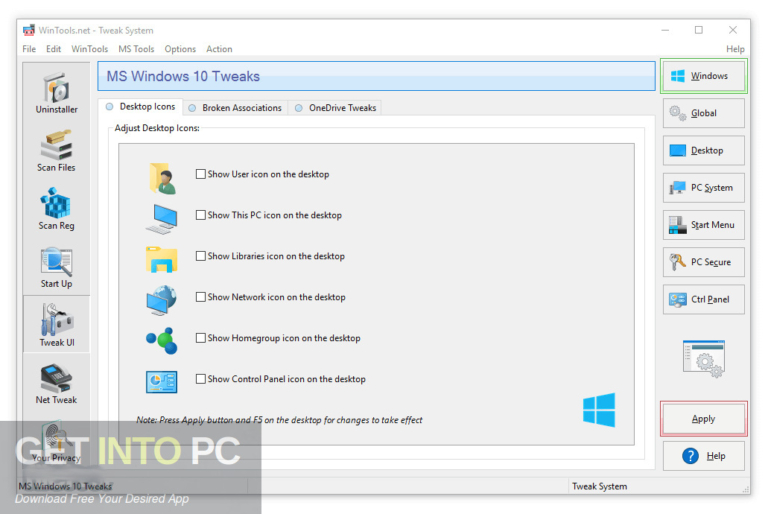This screenshot has height=514, width=768.
Task: Select the Windows tweaks button
Action: [704, 76]
